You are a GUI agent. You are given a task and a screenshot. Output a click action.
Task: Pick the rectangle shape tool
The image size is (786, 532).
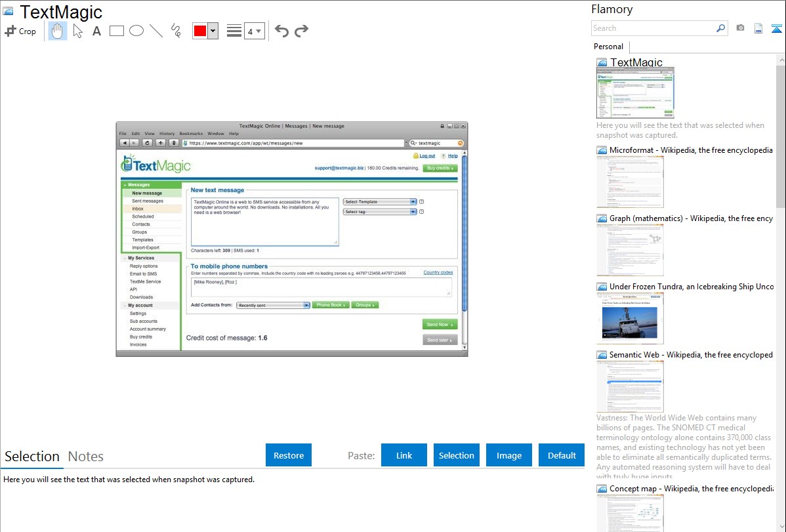pyautogui.click(x=116, y=31)
